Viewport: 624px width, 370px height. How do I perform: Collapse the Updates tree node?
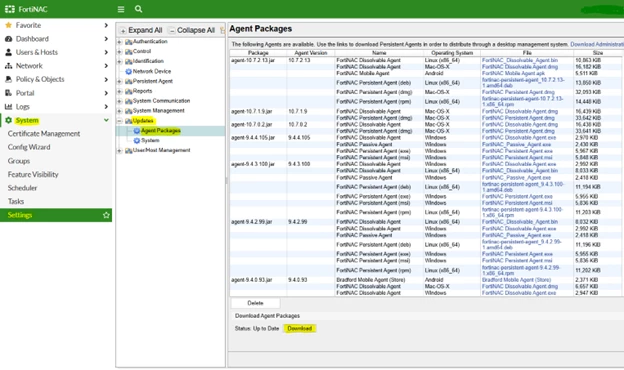click(x=119, y=121)
